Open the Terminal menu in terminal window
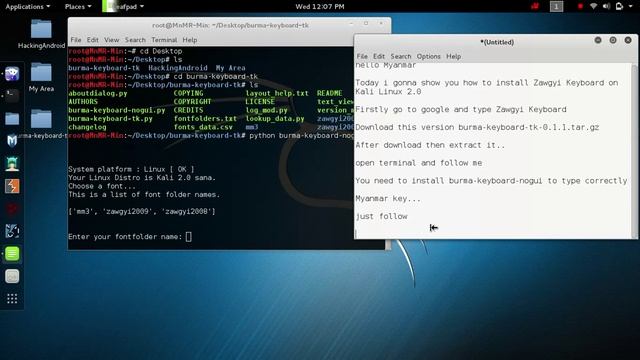The width and height of the screenshot is (640, 360). 164,40
